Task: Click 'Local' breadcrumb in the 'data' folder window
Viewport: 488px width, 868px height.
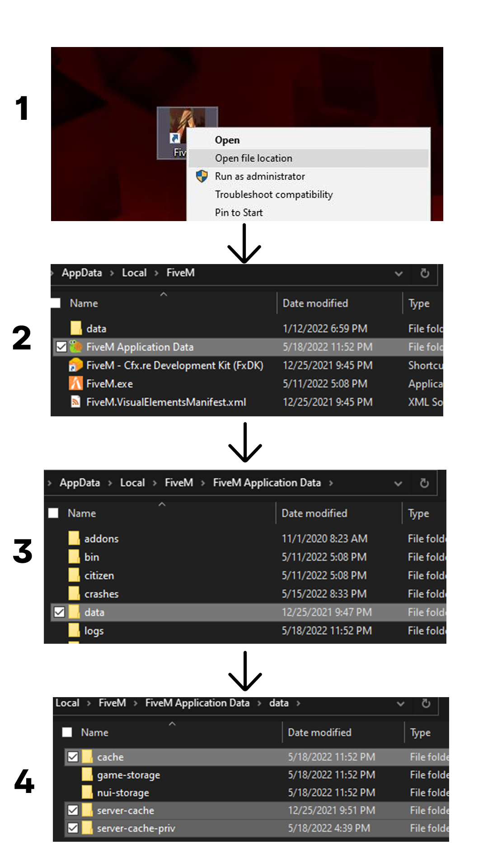Action: click(67, 703)
